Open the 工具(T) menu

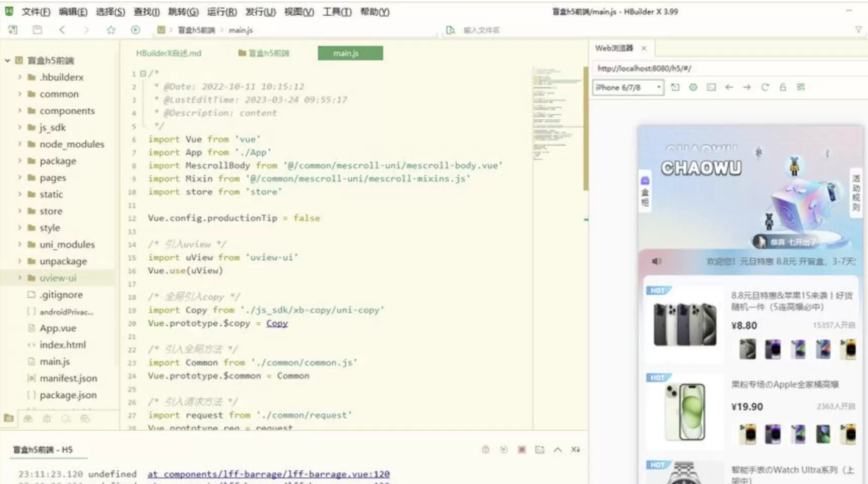click(337, 12)
